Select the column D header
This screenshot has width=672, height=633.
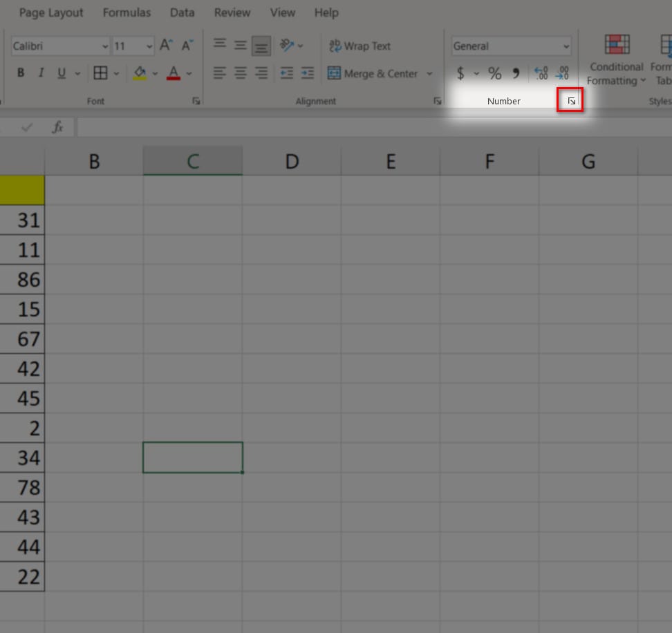[292, 162]
